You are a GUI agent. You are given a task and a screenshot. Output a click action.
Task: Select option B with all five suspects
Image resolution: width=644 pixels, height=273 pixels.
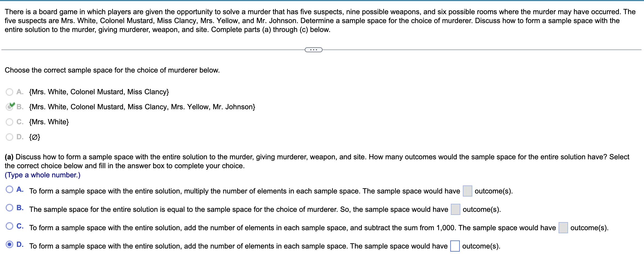[10, 107]
